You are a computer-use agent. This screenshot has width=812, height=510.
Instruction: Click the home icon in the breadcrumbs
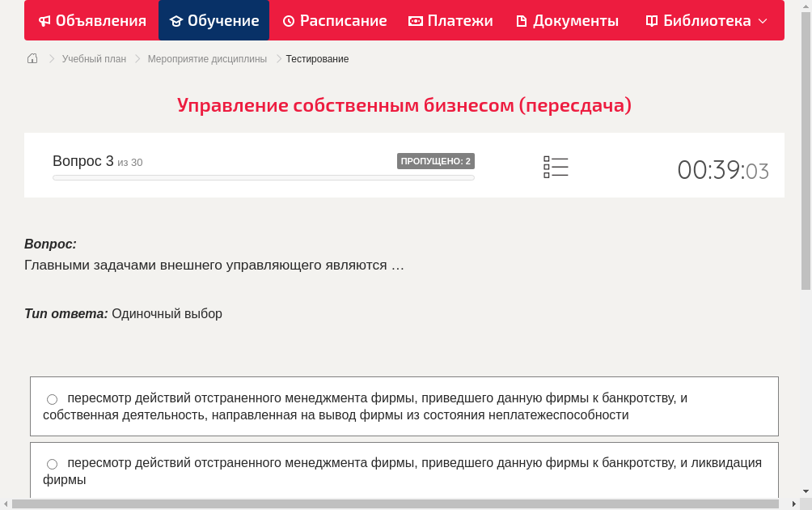[x=32, y=58]
